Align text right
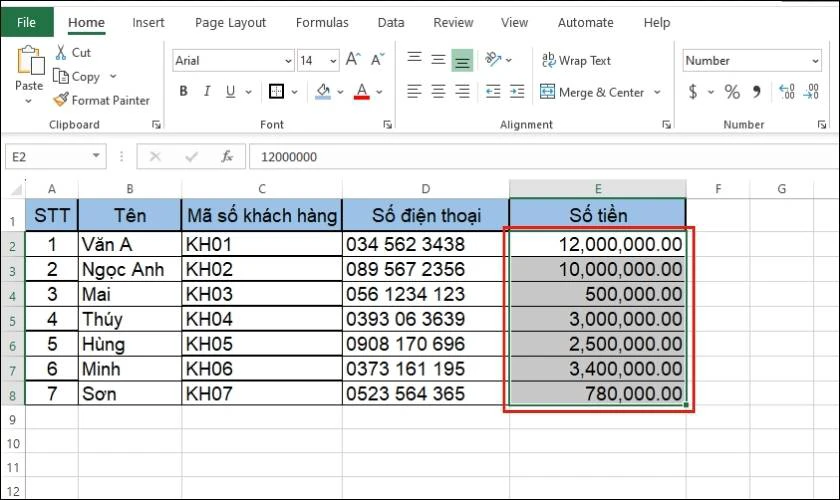Viewport: 840px width, 500px height. pyautogui.click(x=462, y=92)
